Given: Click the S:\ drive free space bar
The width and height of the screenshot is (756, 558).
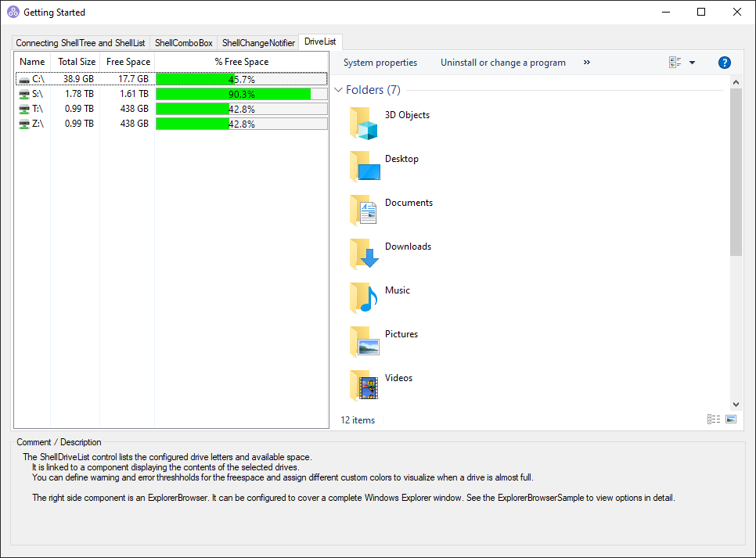Looking at the screenshot, I should click(x=241, y=94).
